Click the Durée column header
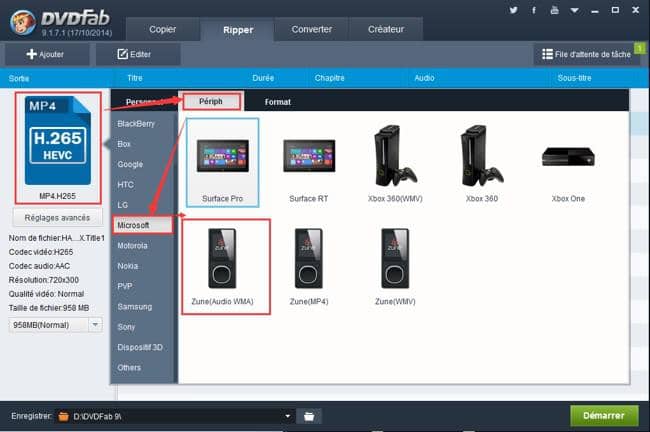Image resolution: width=650 pixels, height=432 pixels. pos(263,78)
